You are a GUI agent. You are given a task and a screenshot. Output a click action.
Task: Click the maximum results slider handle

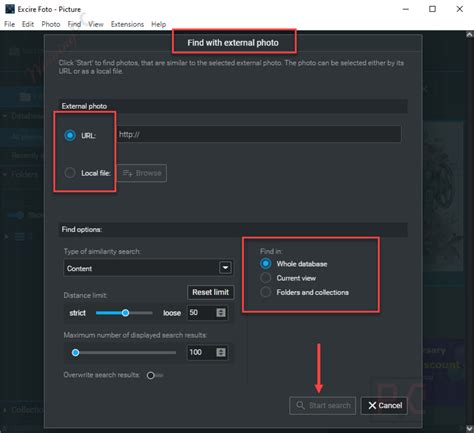[76, 353]
